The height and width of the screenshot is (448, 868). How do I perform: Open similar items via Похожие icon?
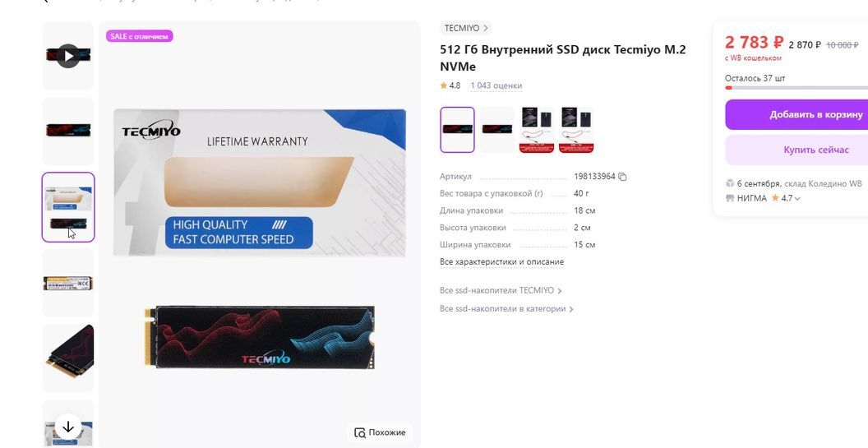coord(360,432)
